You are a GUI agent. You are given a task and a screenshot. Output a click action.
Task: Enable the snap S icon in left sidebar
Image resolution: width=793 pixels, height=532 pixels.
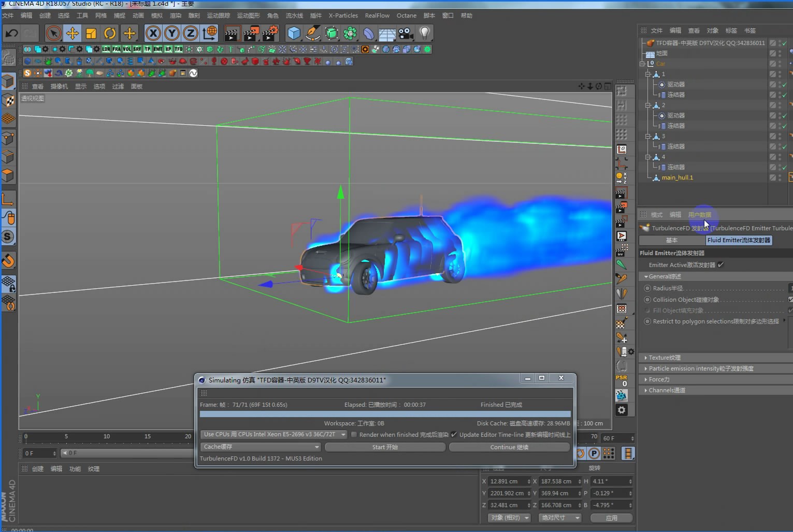point(8,237)
